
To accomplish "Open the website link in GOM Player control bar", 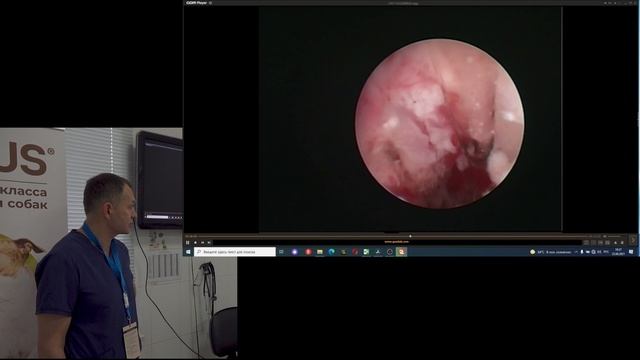I will (396, 242).
